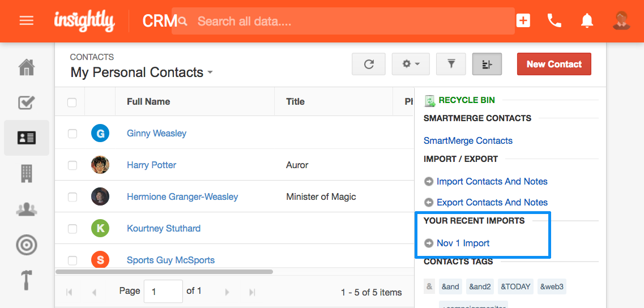Open the Harry Potter contact link
The height and width of the screenshot is (308, 644).
(x=152, y=165)
